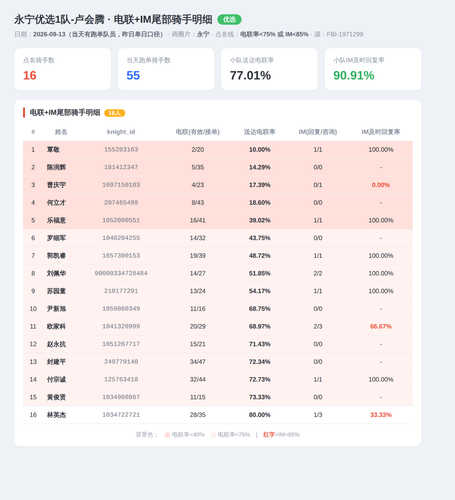Image resolution: width=455 pixels, height=500 pixels.
Task: Click the 2/3 IM cell
Action: point(318,326)
